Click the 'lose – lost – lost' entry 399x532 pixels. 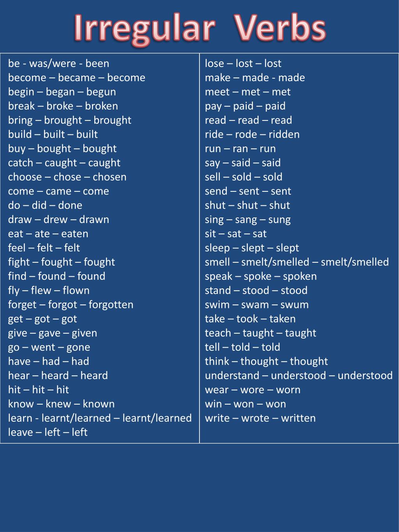coord(243,64)
